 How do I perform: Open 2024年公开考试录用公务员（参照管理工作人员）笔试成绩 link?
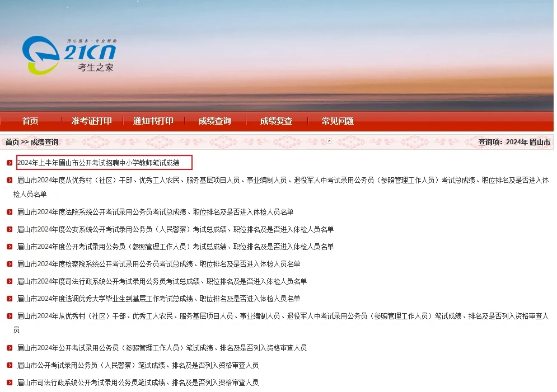click(162, 348)
